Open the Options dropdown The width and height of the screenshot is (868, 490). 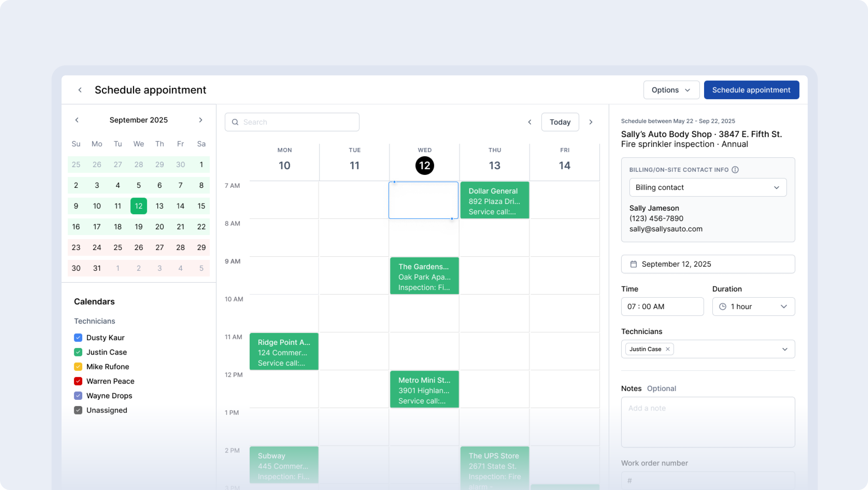[x=671, y=90]
